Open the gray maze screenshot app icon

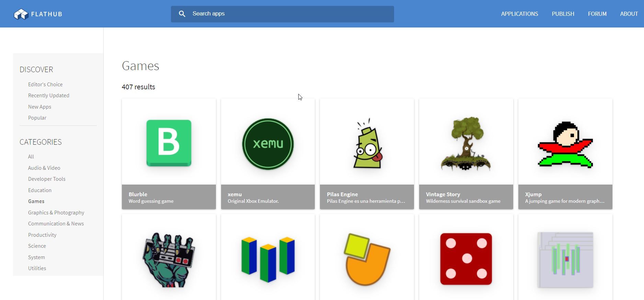pos(565,260)
